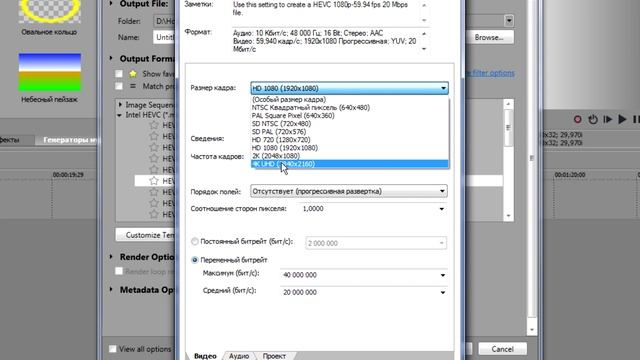Toggle the Render loop region checkbox

point(119,271)
